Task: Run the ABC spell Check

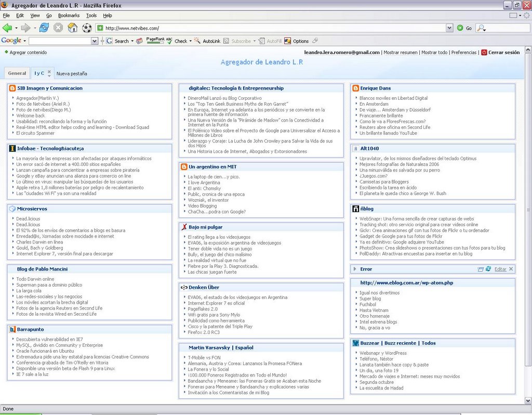Action: 177,41
